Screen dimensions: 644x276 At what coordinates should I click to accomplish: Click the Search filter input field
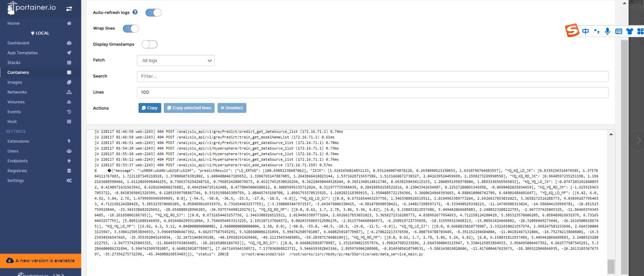tap(373, 76)
